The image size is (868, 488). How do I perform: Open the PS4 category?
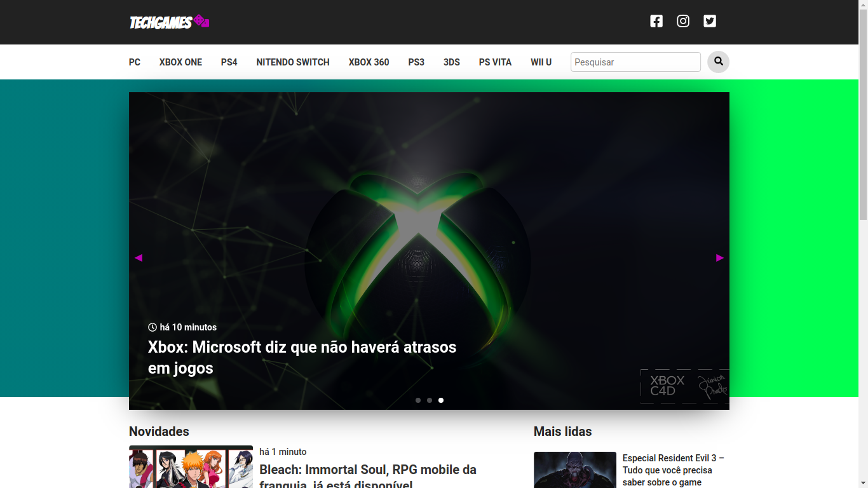point(229,62)
